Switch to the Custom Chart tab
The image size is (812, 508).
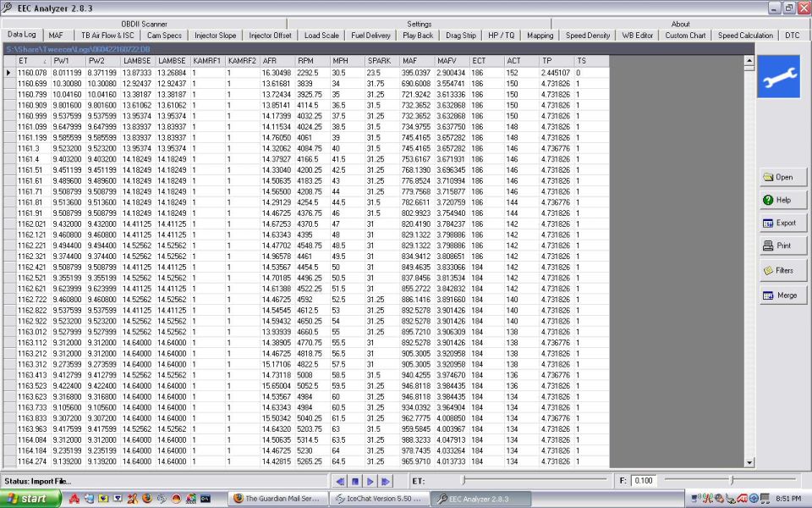[x=685, y=36]
